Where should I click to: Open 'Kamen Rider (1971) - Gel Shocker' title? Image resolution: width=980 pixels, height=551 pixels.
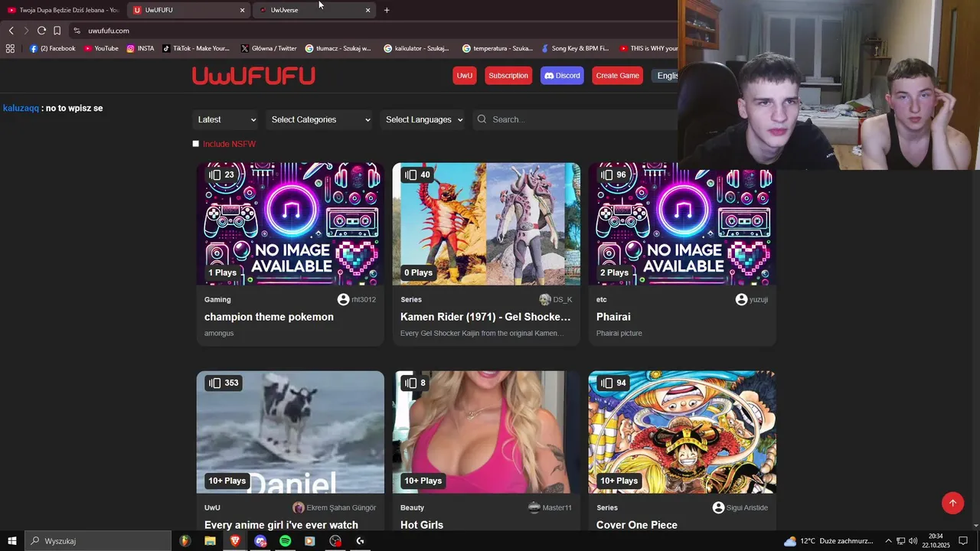(485, 317)
